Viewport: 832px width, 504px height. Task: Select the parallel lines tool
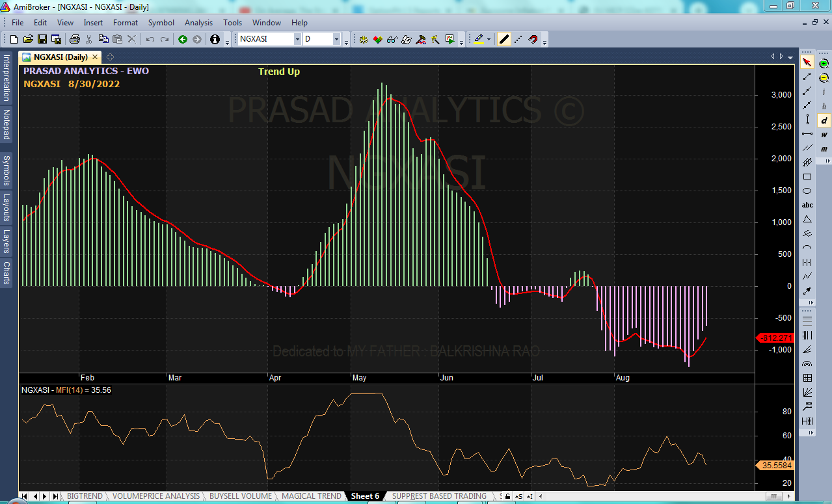tap(807, 148)
